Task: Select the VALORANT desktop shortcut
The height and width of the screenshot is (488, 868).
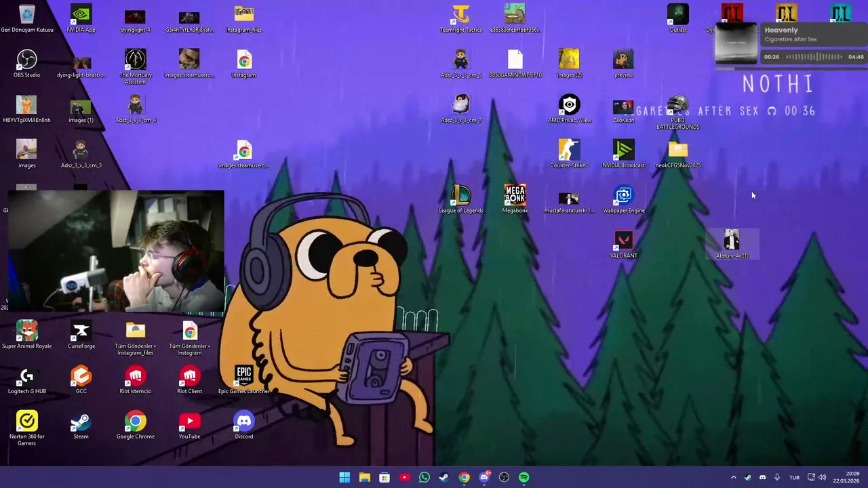Action: coord(623,245)
